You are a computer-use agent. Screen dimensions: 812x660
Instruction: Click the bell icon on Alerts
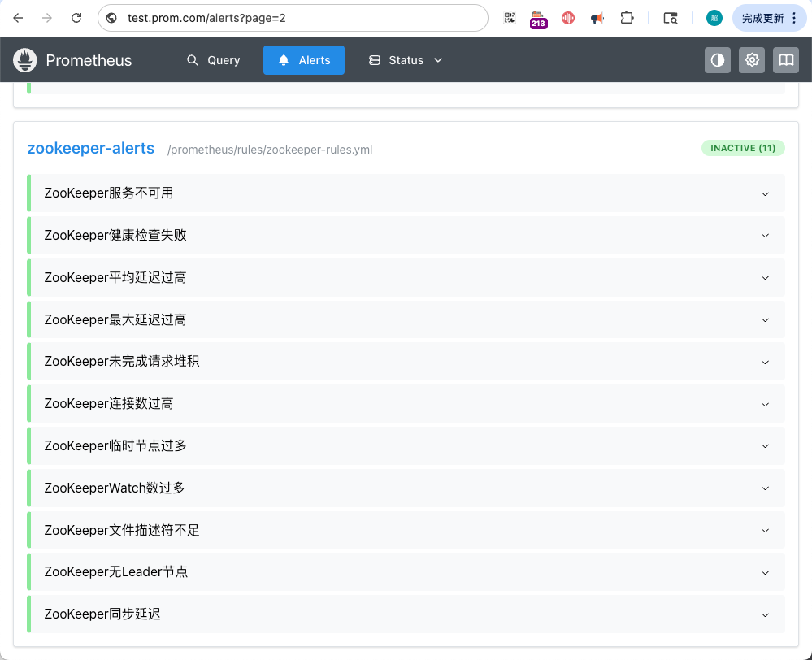(284, 60)
